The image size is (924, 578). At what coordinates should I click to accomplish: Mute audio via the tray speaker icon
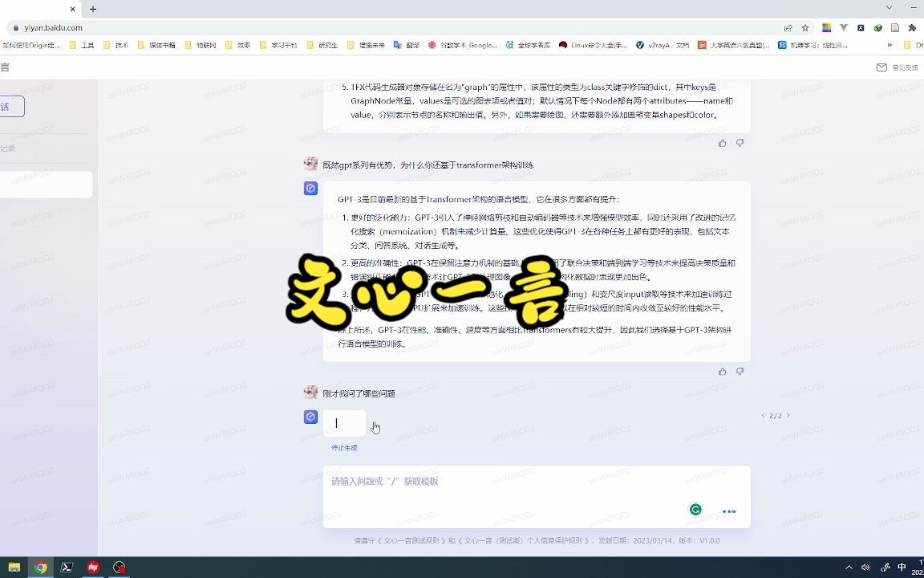pos(866,567)
